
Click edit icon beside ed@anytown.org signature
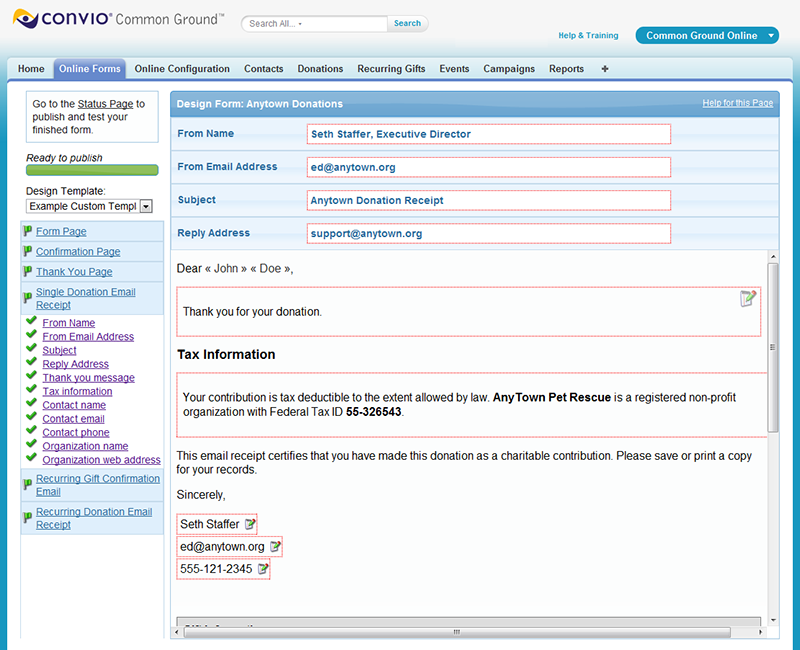tap(275, 547)
